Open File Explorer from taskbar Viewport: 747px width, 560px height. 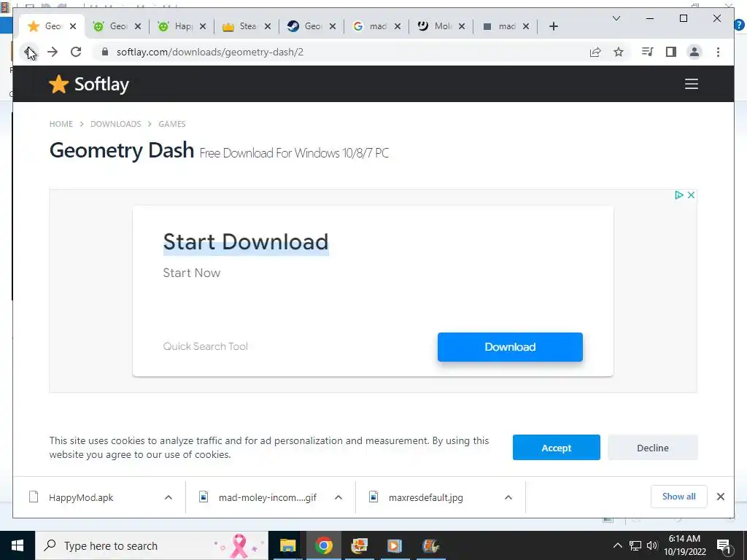[x=287, y=545]
